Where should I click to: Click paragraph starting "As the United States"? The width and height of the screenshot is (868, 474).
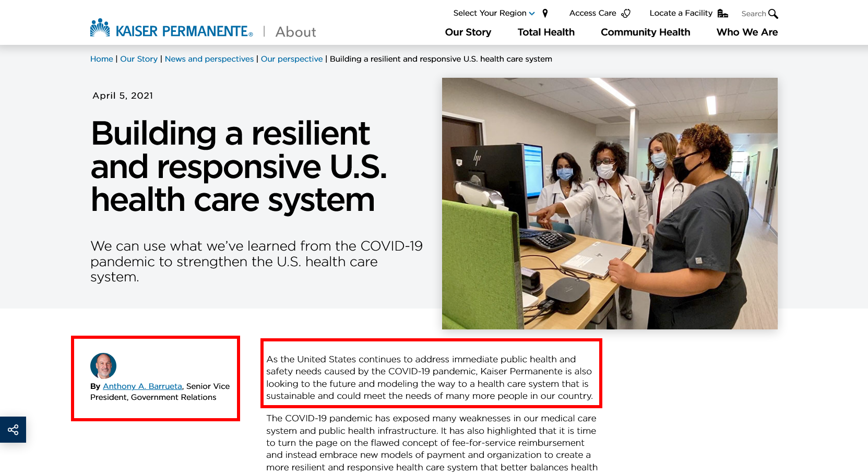[x=430, y=377]
